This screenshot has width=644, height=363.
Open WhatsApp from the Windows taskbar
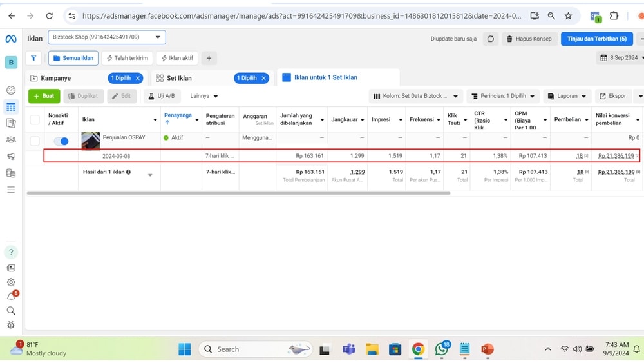coord(442,349)
